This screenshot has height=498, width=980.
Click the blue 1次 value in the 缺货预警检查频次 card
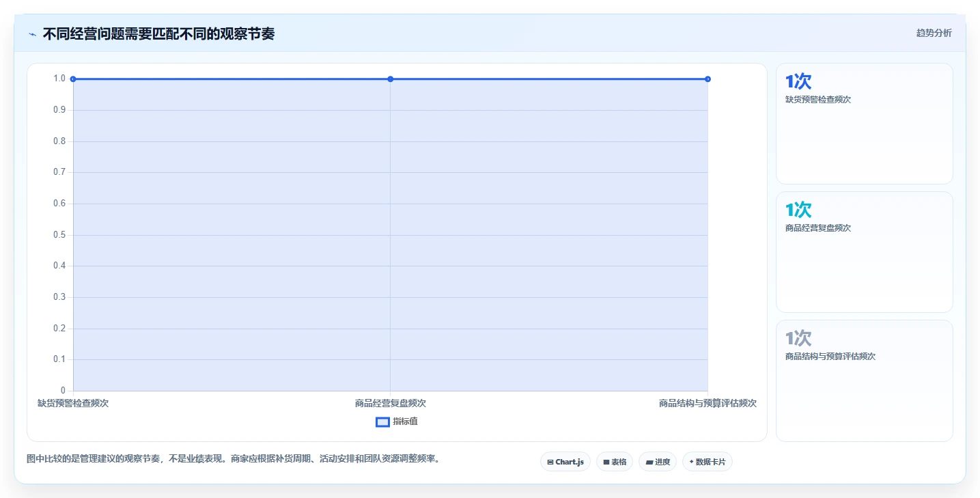798,81
